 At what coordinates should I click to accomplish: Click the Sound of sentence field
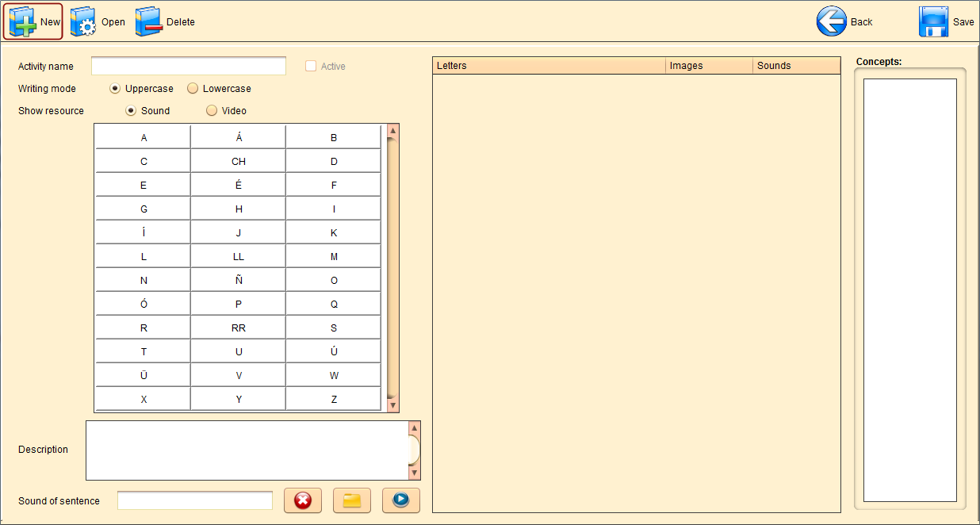[195, 500]
